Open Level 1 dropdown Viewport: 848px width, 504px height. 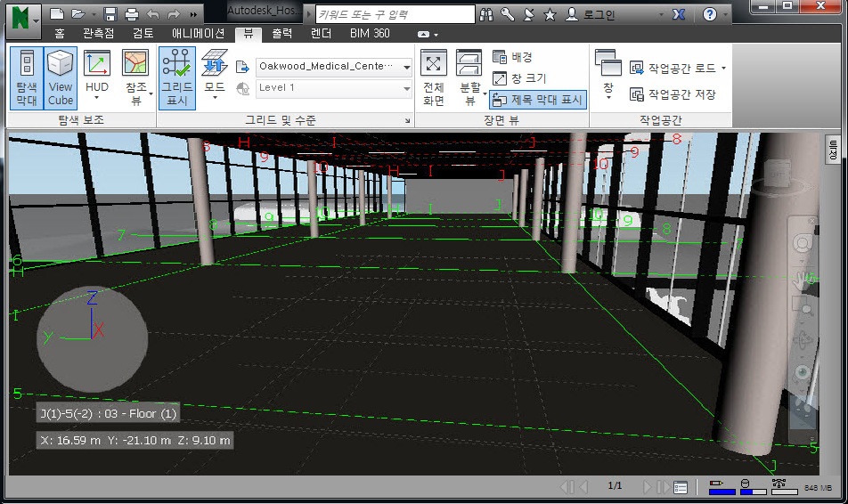[334, 88]
